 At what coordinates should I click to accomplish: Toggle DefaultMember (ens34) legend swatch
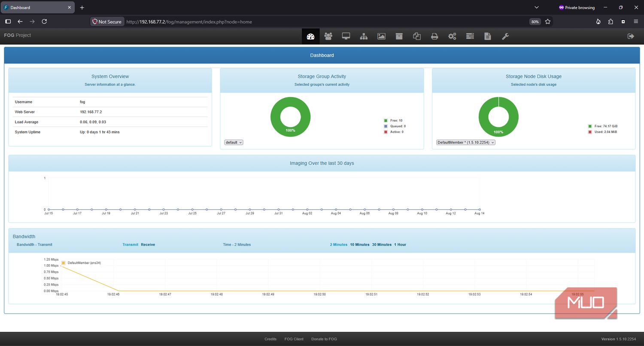click(64, 263)
